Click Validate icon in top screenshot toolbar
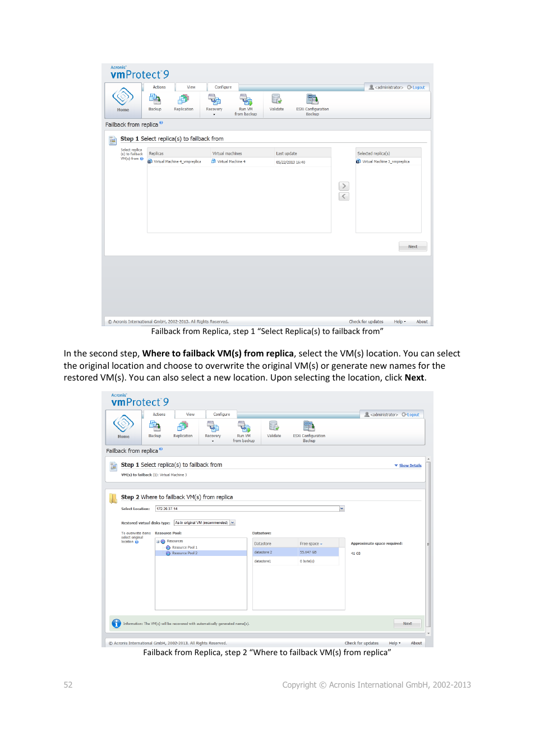The height and width of the screenshot is (756, 535). point(276,101)
